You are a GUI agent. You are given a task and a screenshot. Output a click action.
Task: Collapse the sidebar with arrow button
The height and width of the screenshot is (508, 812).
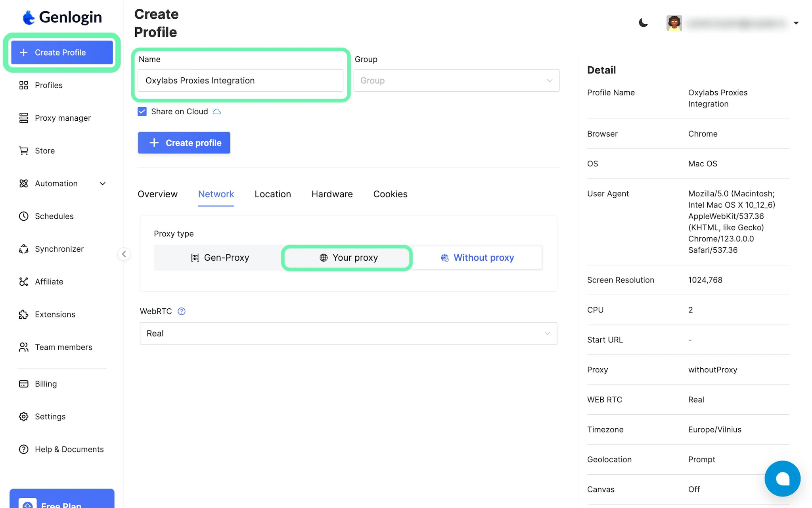pyautogui.click(x=124, y=254)
